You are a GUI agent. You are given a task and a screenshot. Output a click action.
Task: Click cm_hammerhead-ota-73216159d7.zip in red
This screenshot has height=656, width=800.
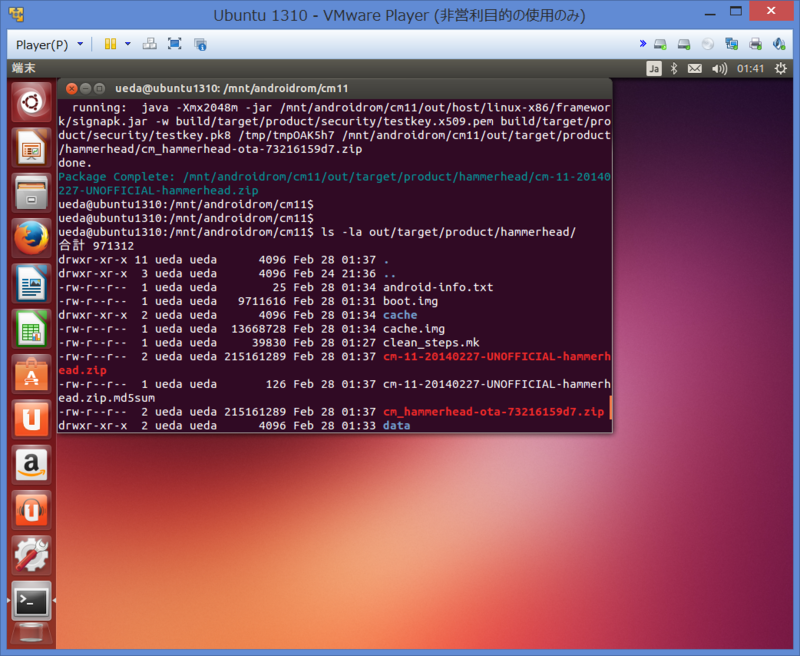[493, 412]
